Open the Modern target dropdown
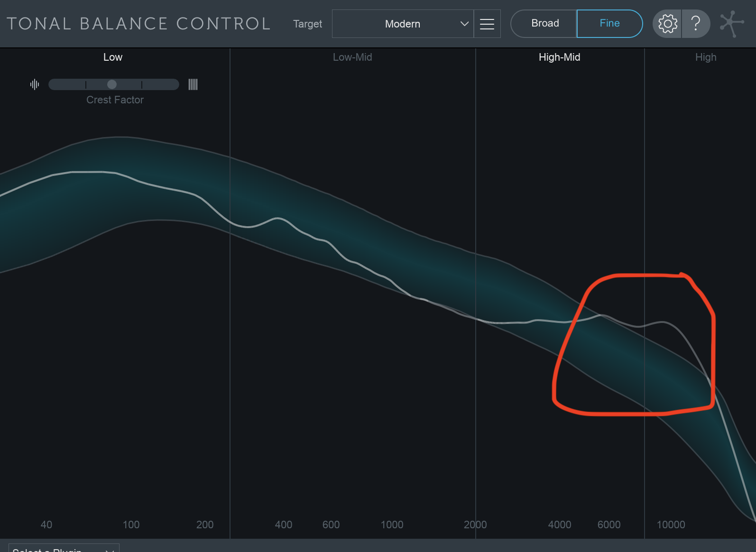This screenshot has width=756, height=552. [403, 24]
